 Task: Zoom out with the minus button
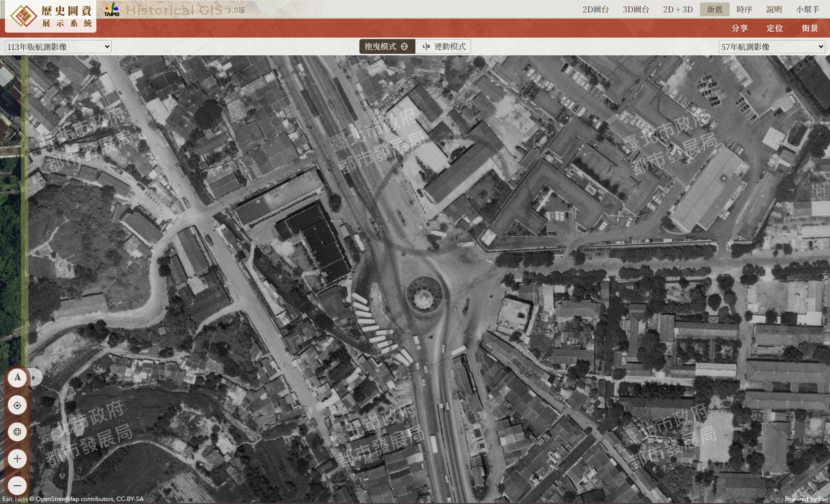pyautogui.click(x=17, y=485)
